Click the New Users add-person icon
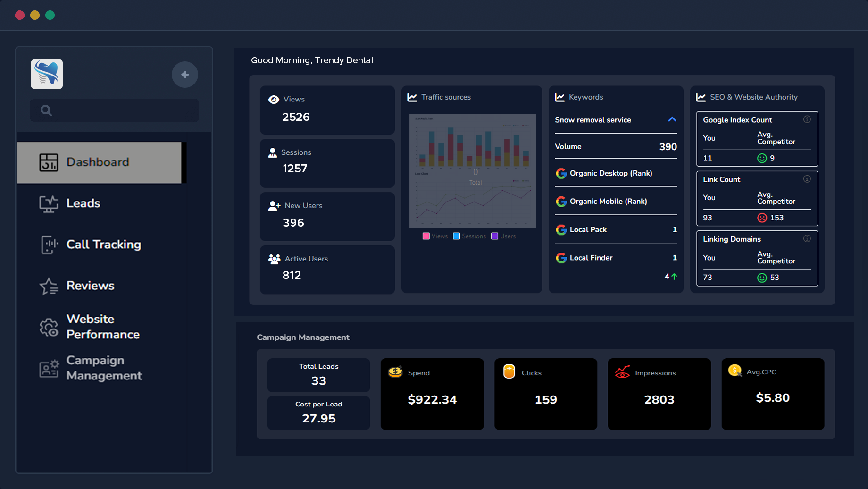The height and width of the screenshot is (489, 868). (274, 206)
